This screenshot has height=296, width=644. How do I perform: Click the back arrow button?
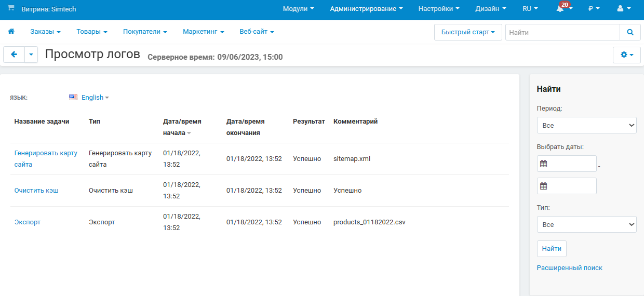(x=14, y=54)
